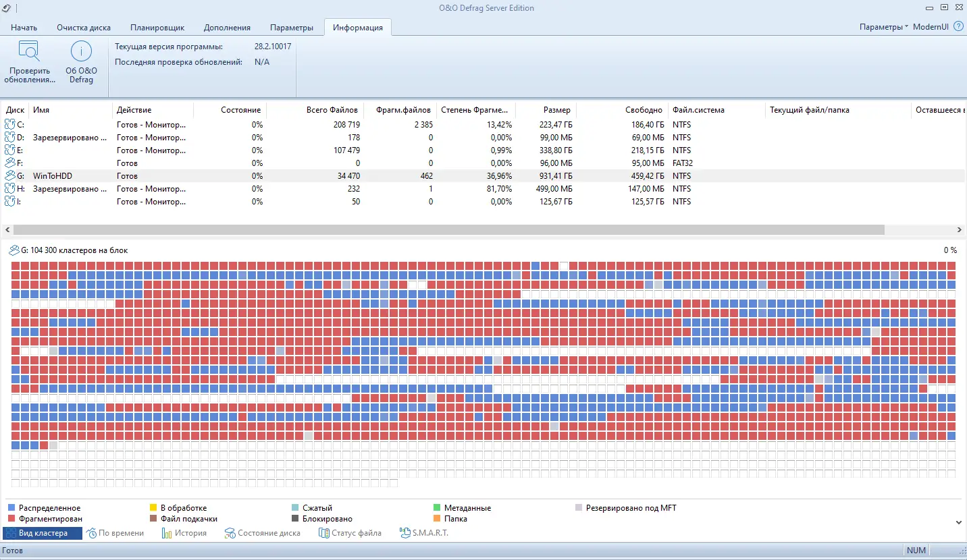Open the "Начать" ribbon menu

click(25, 28)
